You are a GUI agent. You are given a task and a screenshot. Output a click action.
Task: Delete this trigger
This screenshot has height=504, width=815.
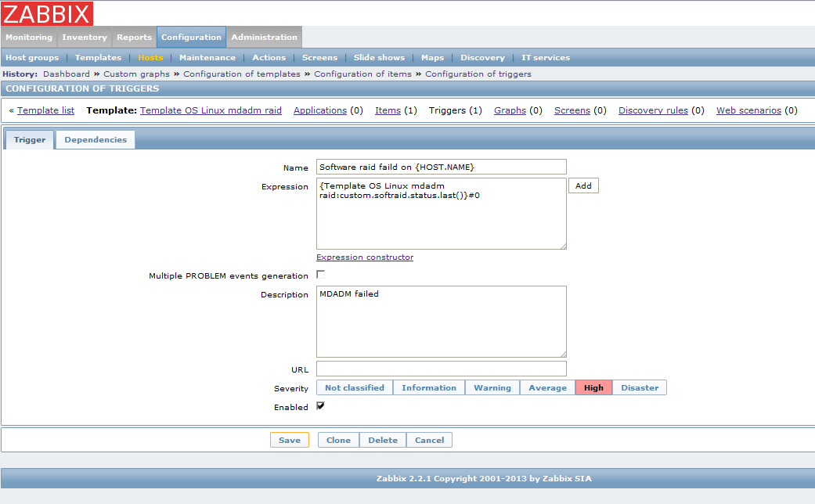pyautogui.click(x=383, y=440)
